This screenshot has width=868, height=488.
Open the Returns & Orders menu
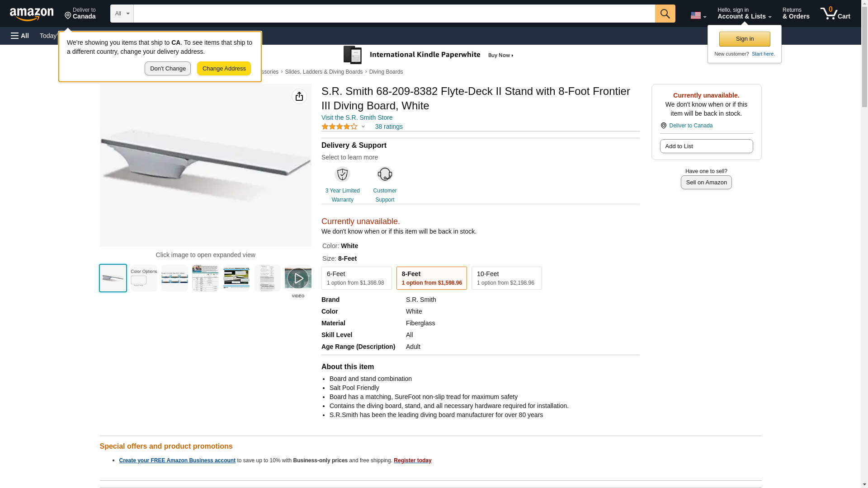[x=796, y=14]
